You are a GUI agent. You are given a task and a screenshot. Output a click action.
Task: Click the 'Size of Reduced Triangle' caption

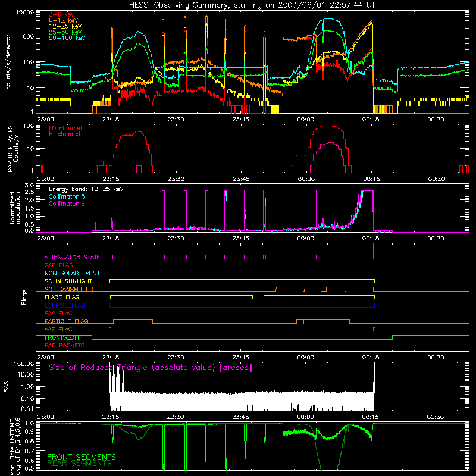click(x=151, y=368)
